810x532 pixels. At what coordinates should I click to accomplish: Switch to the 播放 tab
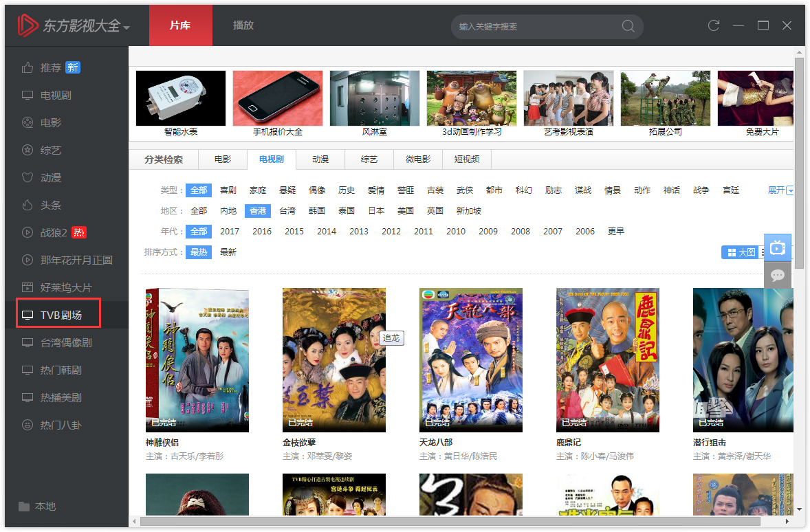pos(243,25)
